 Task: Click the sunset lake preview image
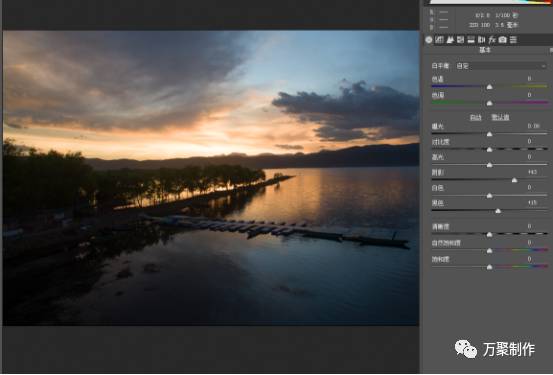[211, 178]
